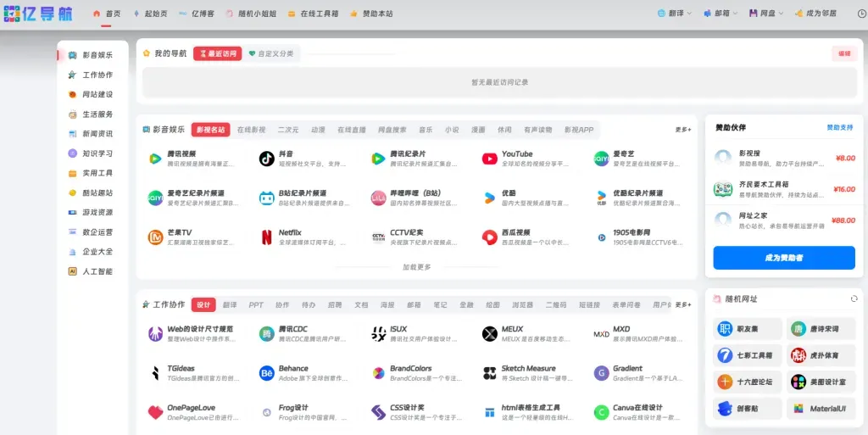Open the 职友集 random site card
Viewport: 868px width, 435px height.
coord(748,329)
